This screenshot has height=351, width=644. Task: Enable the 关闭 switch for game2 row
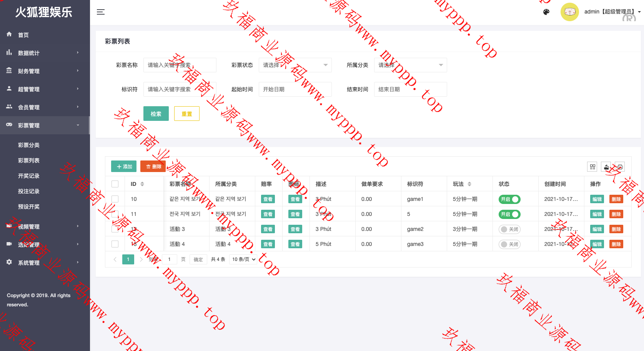point(509,229)
